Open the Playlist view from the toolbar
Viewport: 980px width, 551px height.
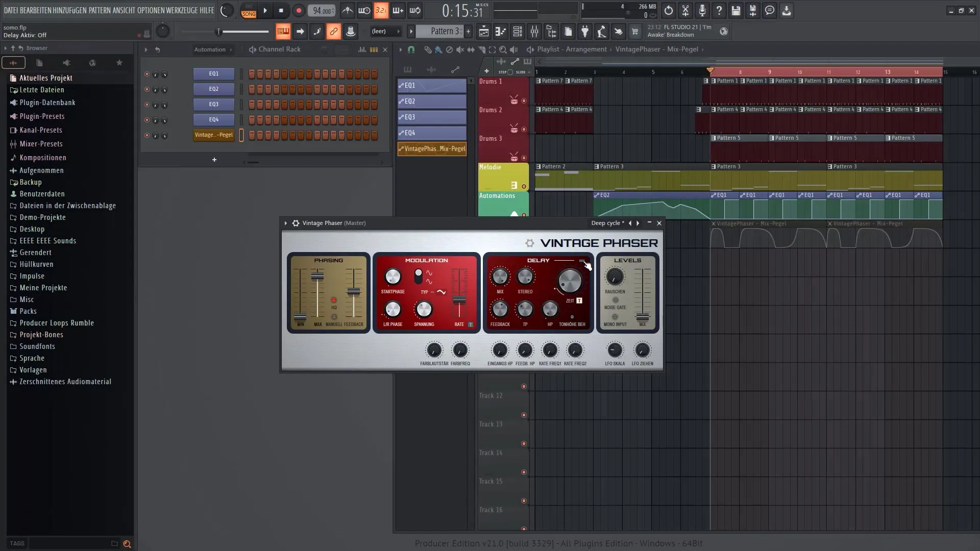pos(483,32)
